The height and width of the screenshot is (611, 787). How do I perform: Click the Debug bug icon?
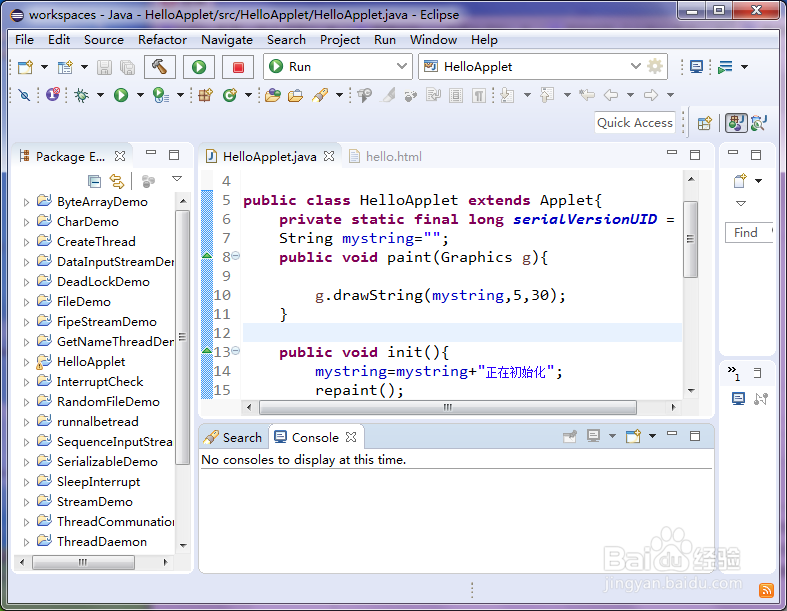click(81, 95)
